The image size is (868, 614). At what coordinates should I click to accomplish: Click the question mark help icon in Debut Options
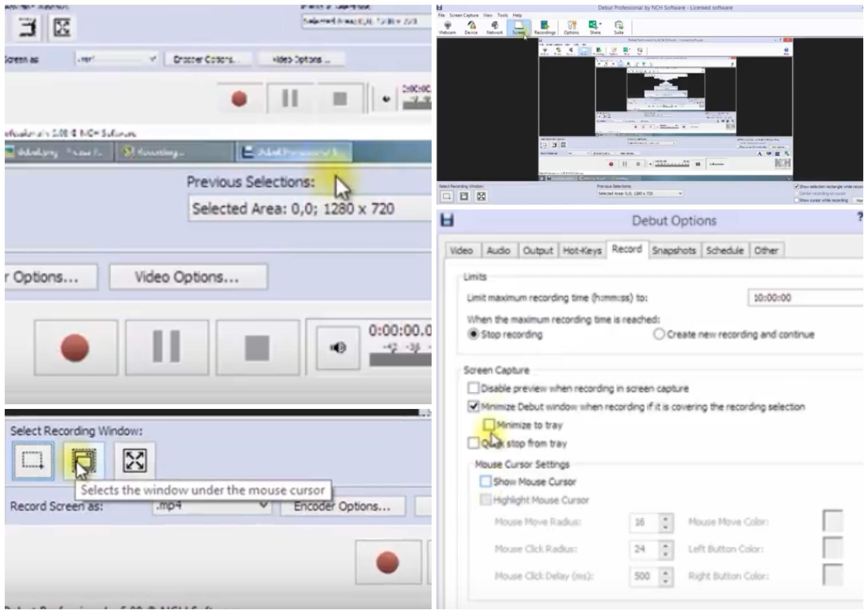point(860,217)
